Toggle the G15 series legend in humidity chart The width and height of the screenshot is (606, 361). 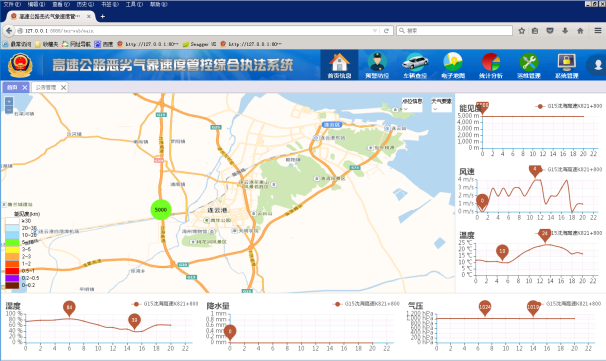165,304
